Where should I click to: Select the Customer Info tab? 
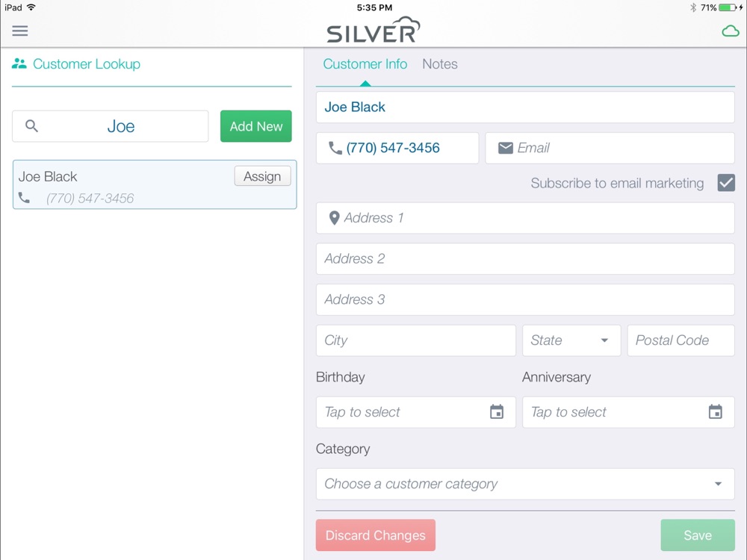pyautogui.click(x=365, y=64)
